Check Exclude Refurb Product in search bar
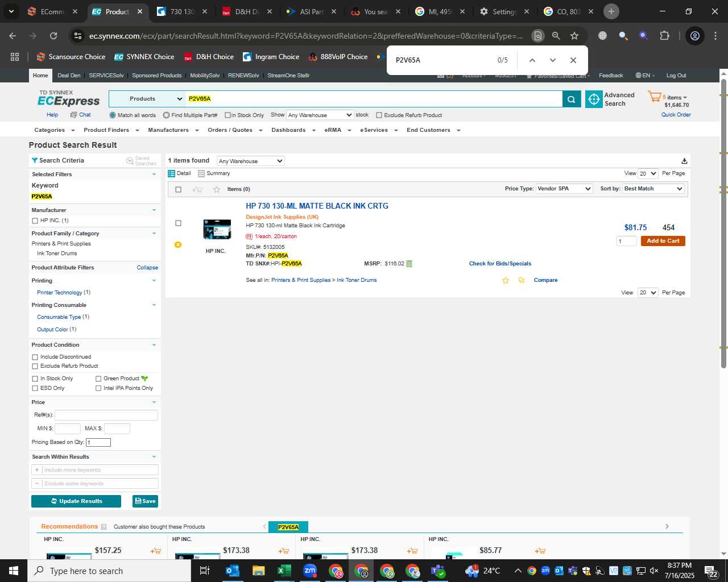728x582 pixels. click(379, 115)
